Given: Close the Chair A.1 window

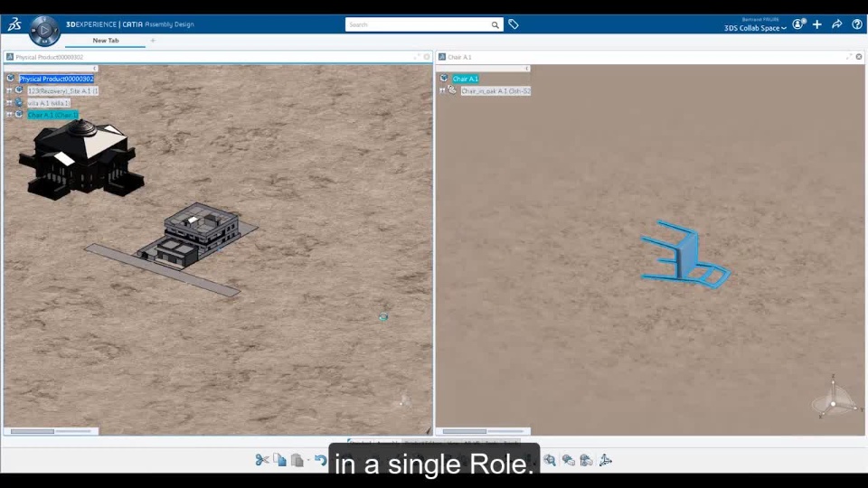Looking at the screenshot, I should (859, 57).
